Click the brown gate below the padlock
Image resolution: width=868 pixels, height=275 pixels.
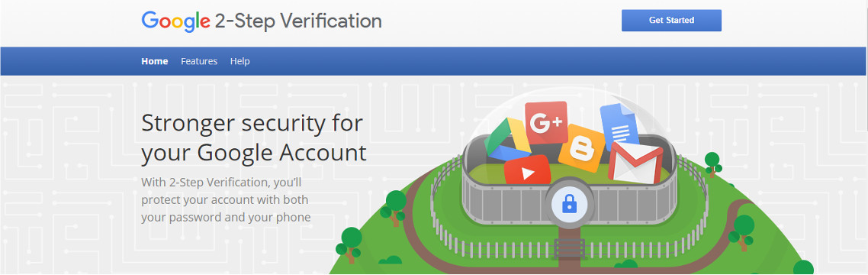570,248
